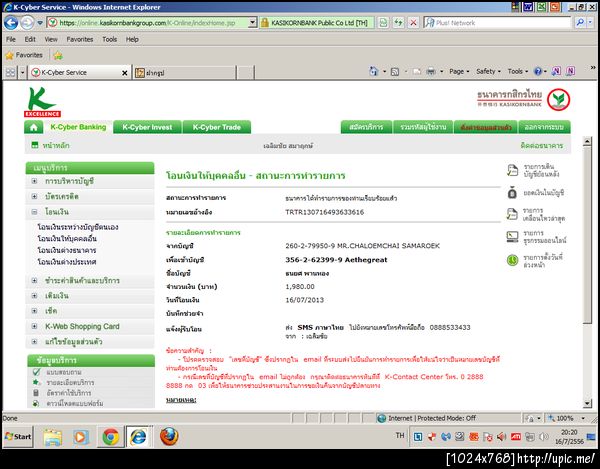This screenshot has width=600, height=469.
Task: Switch to the K-Cyber Invest tab
Action: pyautogui.click(x=147, y=127)
